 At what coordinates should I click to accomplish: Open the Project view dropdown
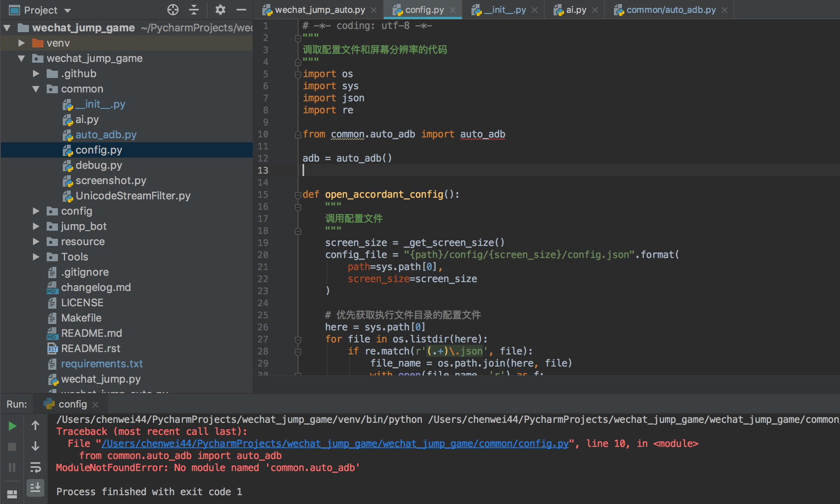coord(68,10)
